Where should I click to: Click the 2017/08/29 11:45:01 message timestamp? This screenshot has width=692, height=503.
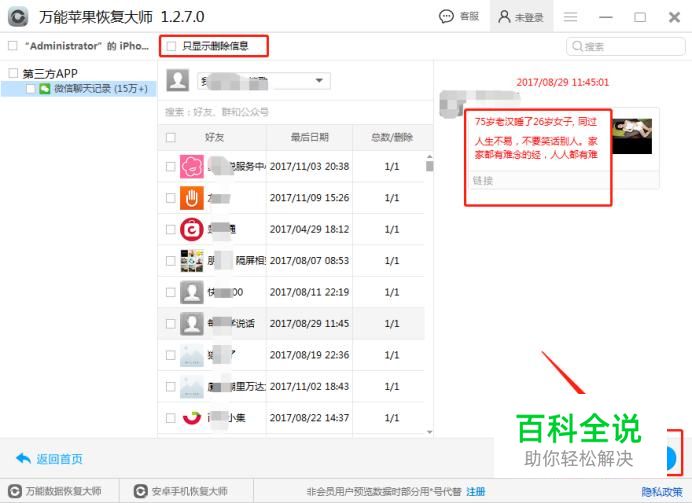[x=563, y=82]
